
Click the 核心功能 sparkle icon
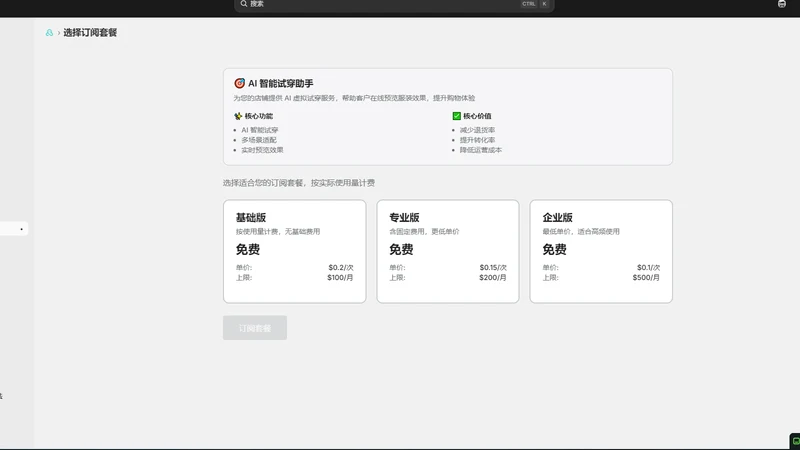coord(238,116)
